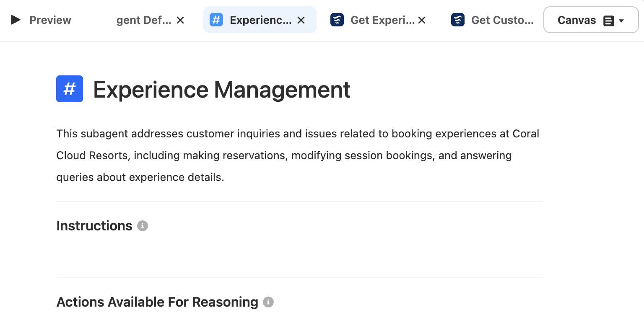This screenshot has width=644, height=315.
Task: Click the Preview play icon
Action: coord(16,20)
